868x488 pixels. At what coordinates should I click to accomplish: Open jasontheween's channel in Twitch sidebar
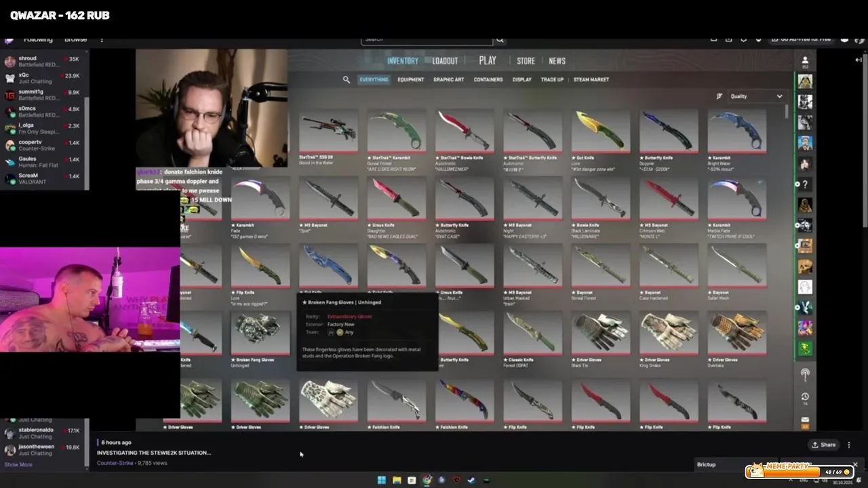pyautogui.click(x=43, y=450)
